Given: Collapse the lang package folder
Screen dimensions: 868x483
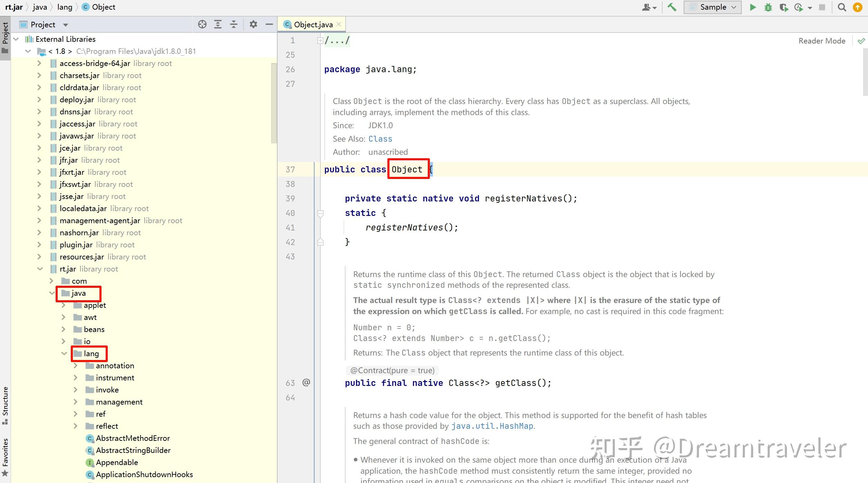Looking at the screenshot, I should pyautogui.click(x=64, y=353).
